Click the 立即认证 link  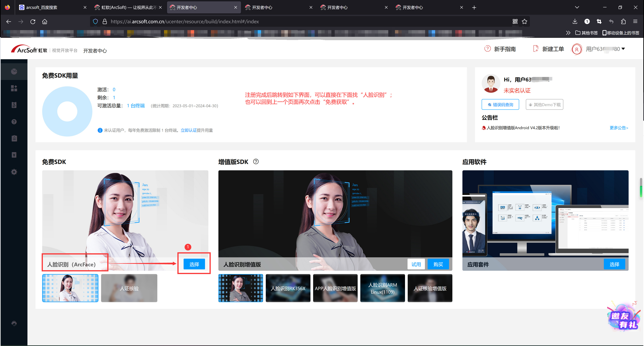point(188,130)
